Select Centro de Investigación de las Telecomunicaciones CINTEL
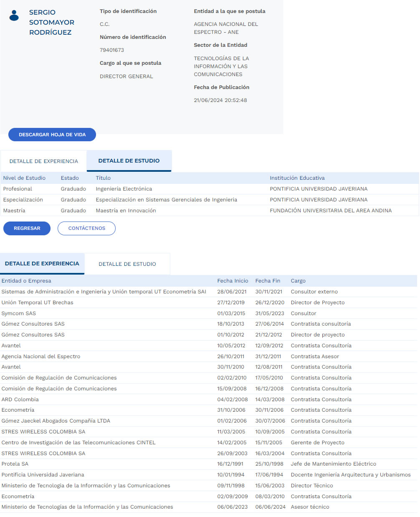Screen dimensions: 420x517 pyautogui.click(x=78, y=443)
